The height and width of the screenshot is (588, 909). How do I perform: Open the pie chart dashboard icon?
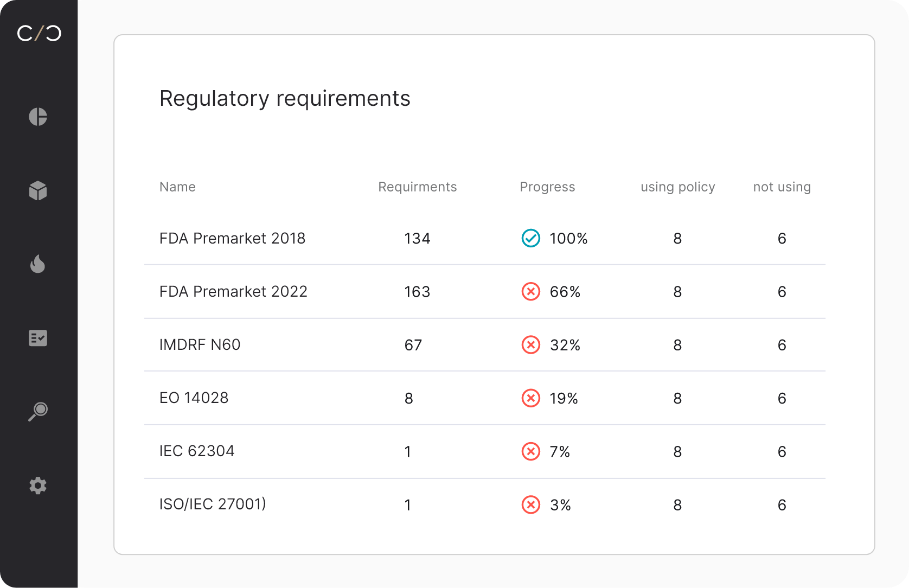click(x=38, y=117)
